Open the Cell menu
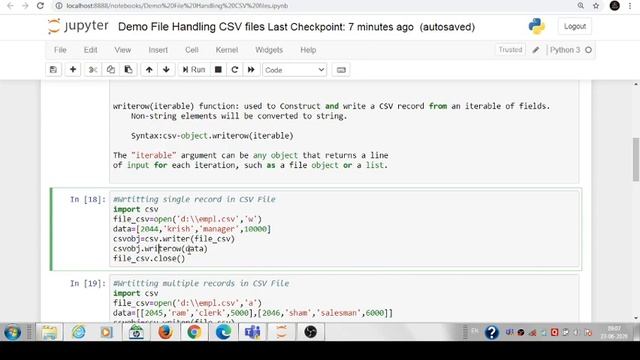 191,50
